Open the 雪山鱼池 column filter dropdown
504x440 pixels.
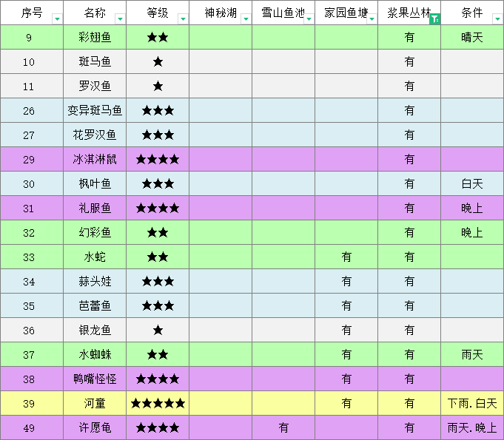pyautogui.click(x=309, y=19)
